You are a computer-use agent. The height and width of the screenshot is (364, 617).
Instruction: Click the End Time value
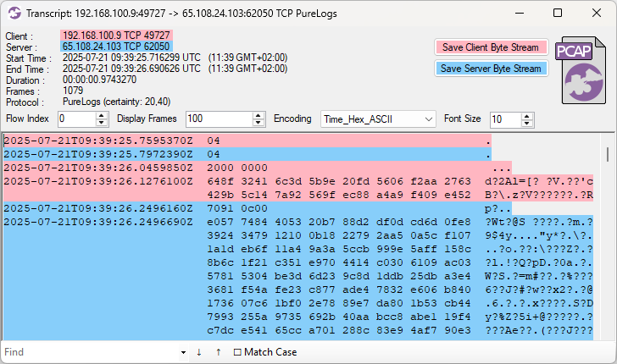tap(175, 69)
